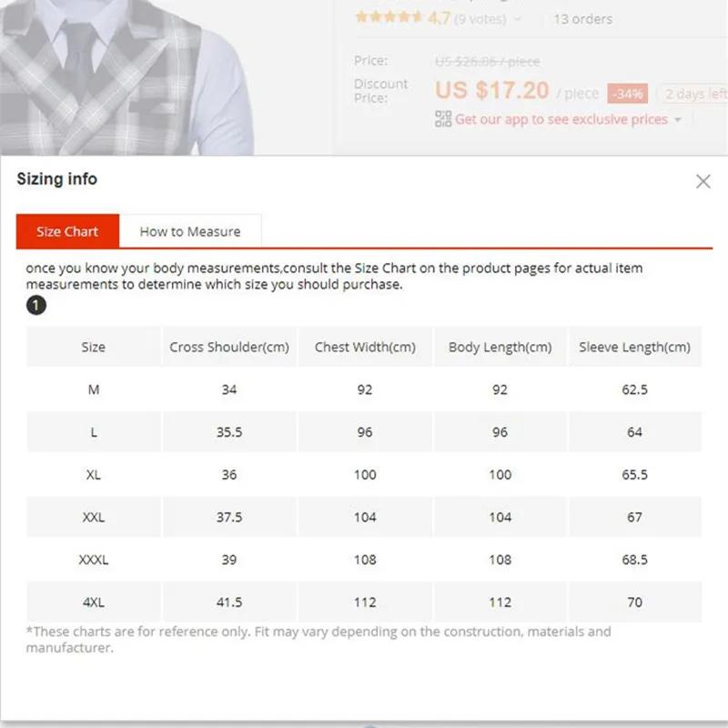
Task: Open the Get our app exclusive prices link
Action: (x=561, y=119)
